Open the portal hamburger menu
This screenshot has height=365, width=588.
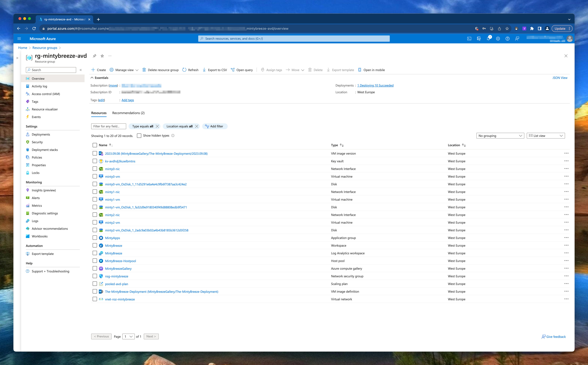click(x=19, y=39)
